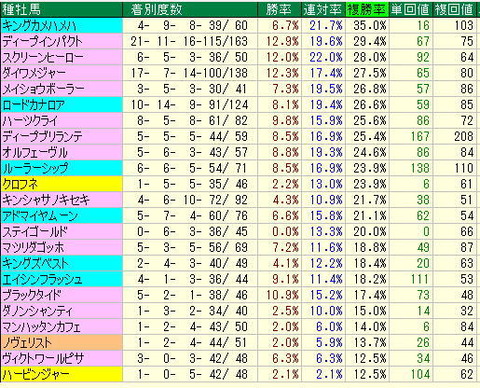The height and width of the screenshot is (388, 480).
Task: Click キンシャサノキセキ's record 4-6-10-72/92
Action: [x=192, y=200]
